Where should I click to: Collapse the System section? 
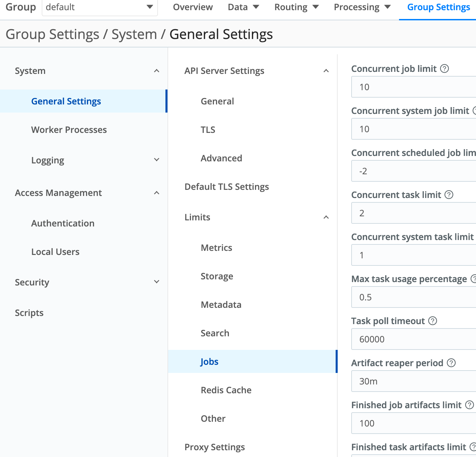click(156, 71)
